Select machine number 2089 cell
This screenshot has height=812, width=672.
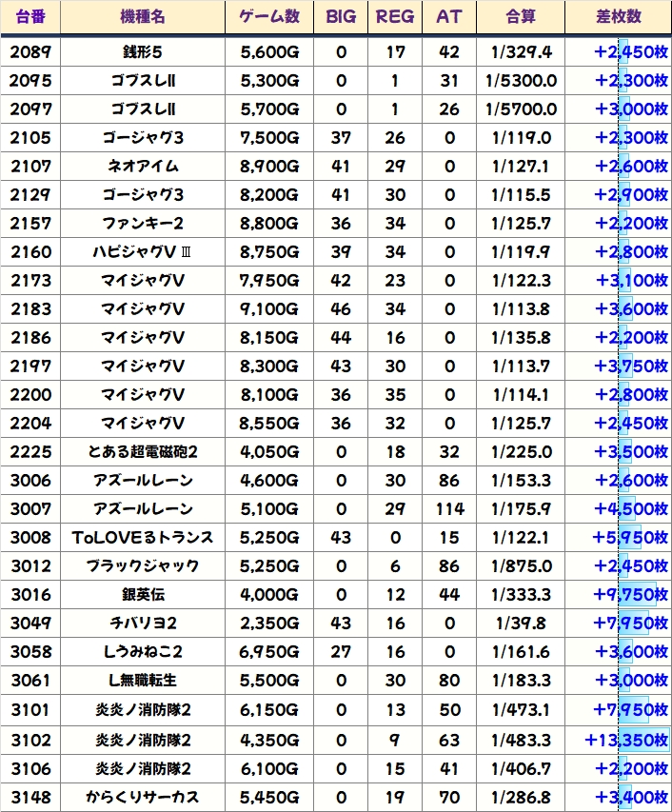pos(30,52)
